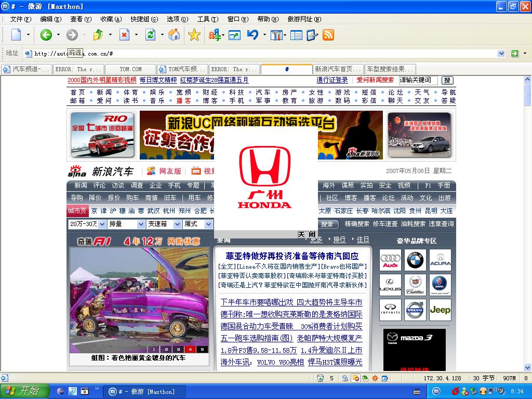
Task: Click the 爱问新闻搜索 link
Action: 375,80
